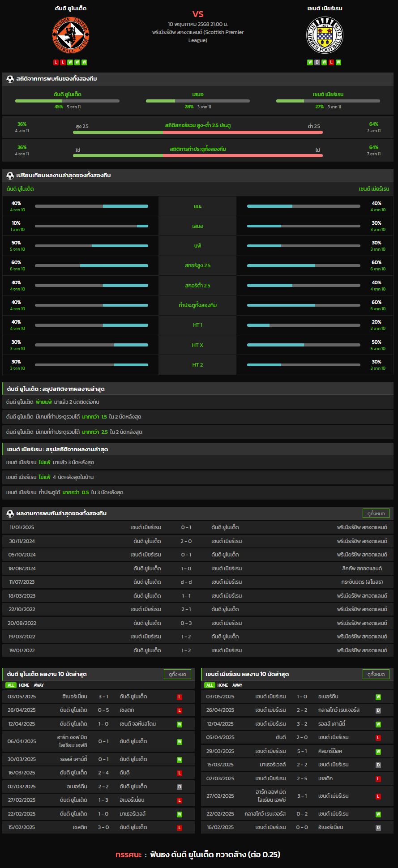Select the AWAY filter in the St Mirren last 10 panel
398x868 pixels.
point(237,685)
